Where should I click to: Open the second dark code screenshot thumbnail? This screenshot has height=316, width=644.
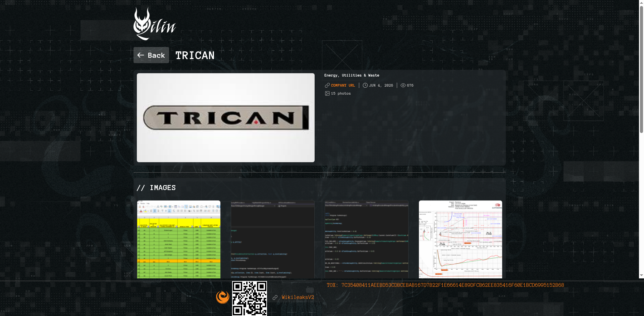(x=273, y=239)
